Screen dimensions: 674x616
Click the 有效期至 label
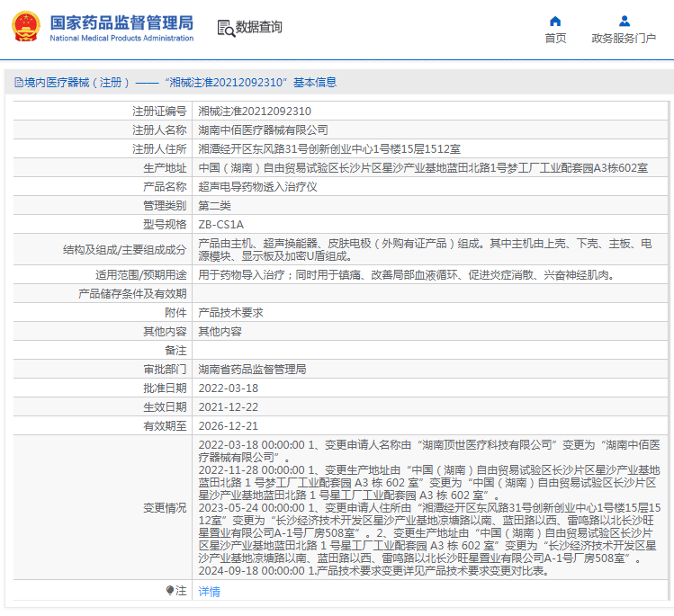point(165,426)
